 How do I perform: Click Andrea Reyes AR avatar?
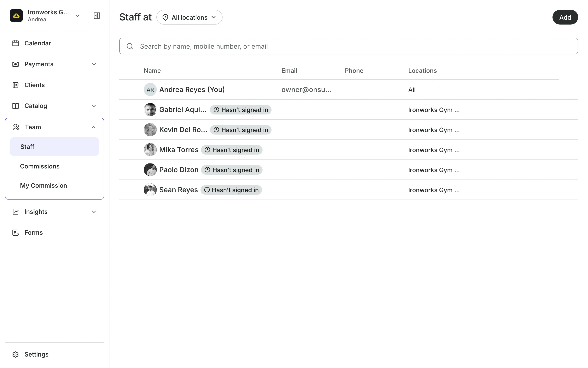coord(150,90)
